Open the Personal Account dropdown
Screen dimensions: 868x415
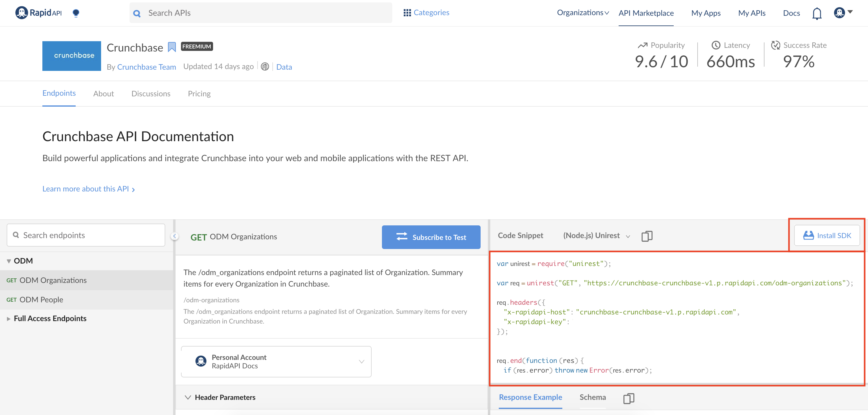[x=276, y=361]
